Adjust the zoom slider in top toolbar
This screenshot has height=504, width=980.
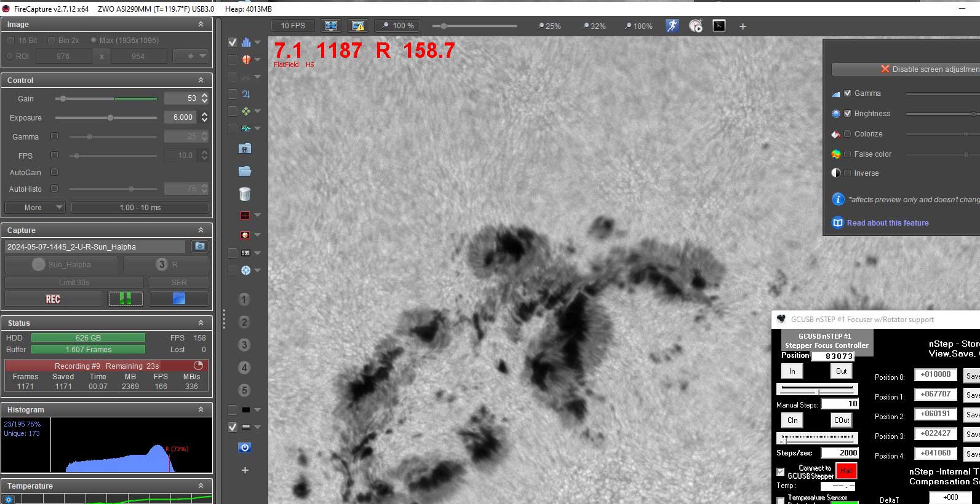[474, 26]
